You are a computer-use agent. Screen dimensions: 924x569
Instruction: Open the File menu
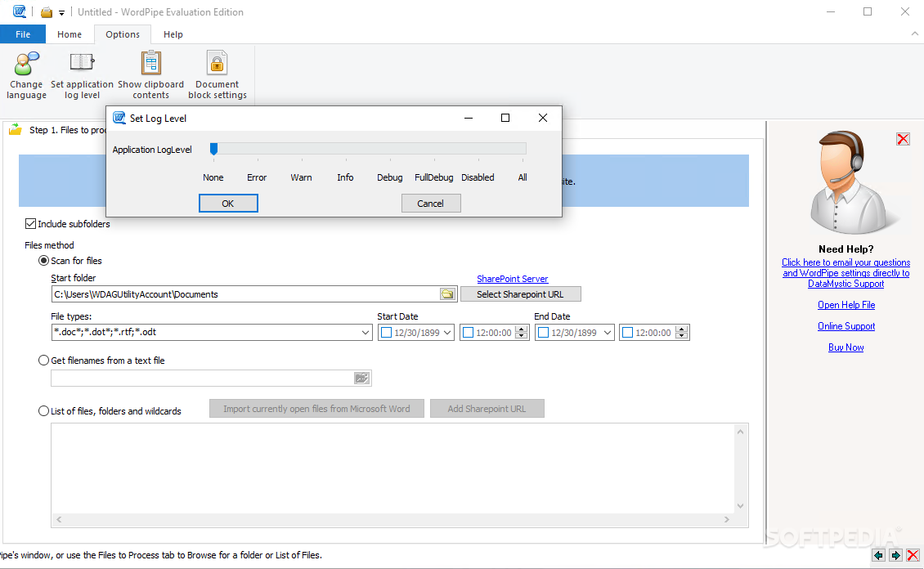(23, 34)
